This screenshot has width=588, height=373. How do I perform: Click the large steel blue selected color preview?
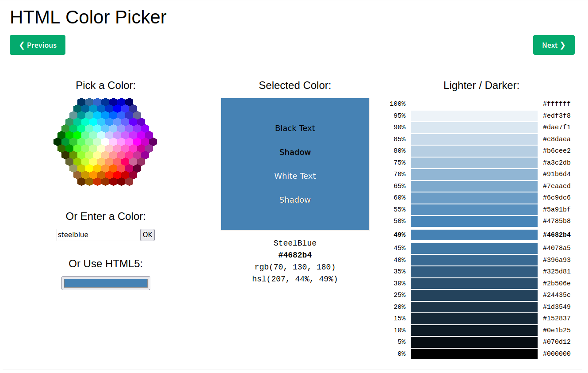coord(295,164)
